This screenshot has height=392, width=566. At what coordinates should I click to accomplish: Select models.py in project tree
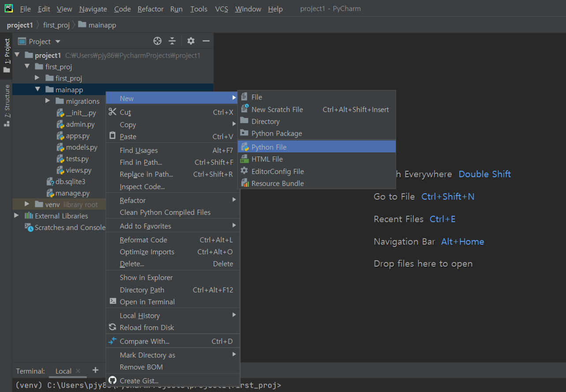[77, 147]
